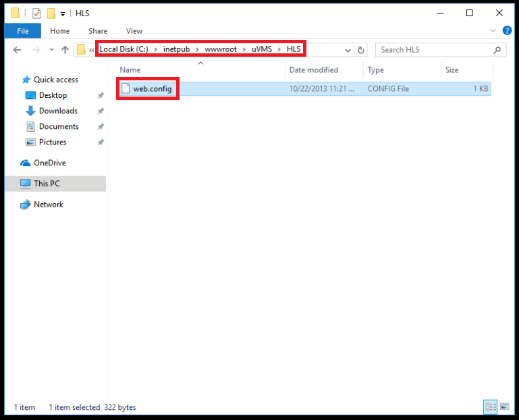This screenshot has width=519, height=420.
Task: Open Pictures in the navigation pane
Action: [52, 142]
